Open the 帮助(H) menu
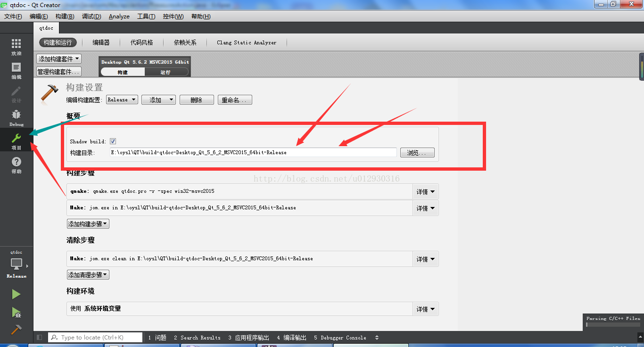Viewport: 644px width, 347px height. coord(201,17)
